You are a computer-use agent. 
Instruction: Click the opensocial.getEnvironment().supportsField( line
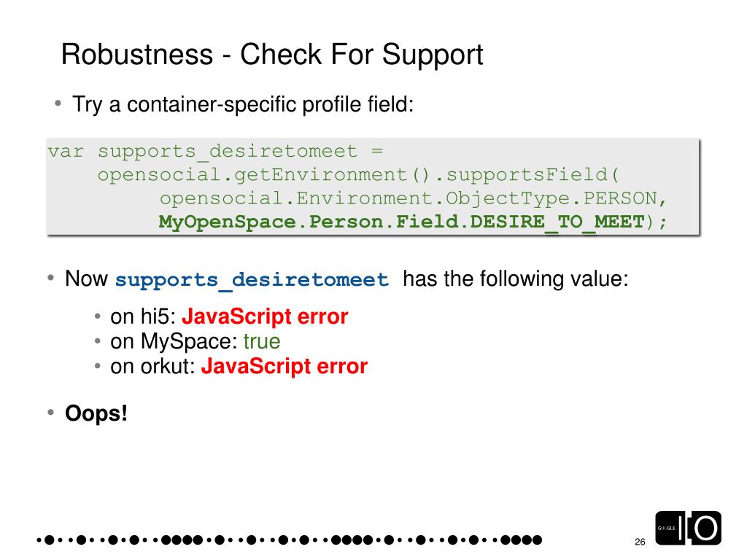[358, 175]
